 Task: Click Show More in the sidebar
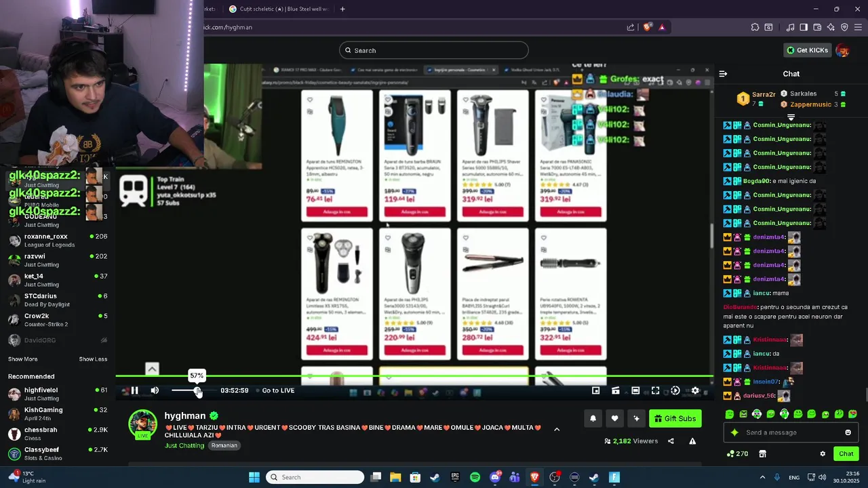[x=23, y=359]
